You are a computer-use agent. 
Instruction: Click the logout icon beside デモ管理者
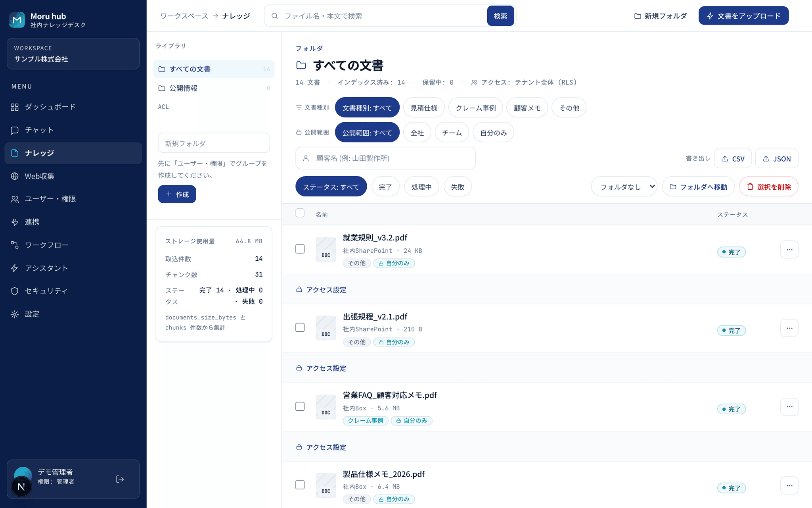click(120, 479)
